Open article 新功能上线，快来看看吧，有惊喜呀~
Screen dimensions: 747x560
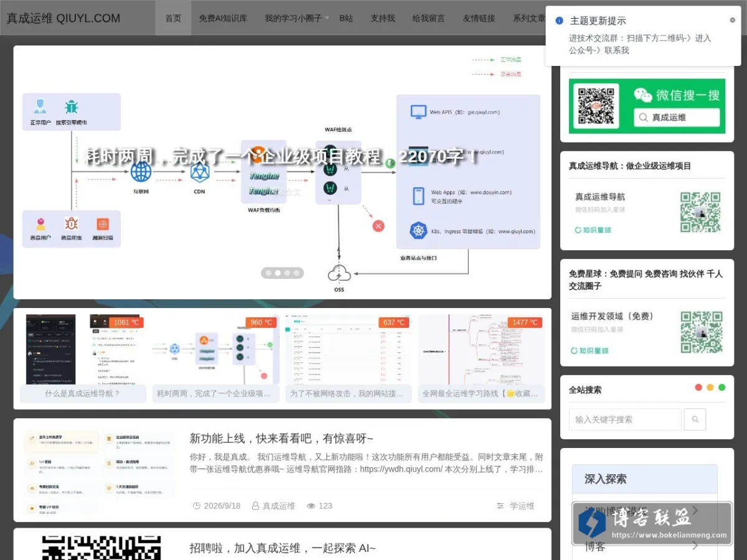coord(281,439)
